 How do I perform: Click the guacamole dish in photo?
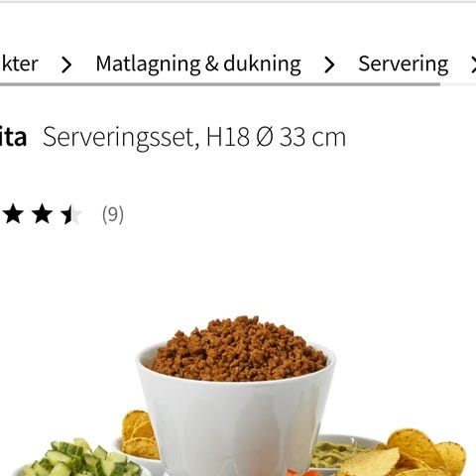click(x=344, y=453)
